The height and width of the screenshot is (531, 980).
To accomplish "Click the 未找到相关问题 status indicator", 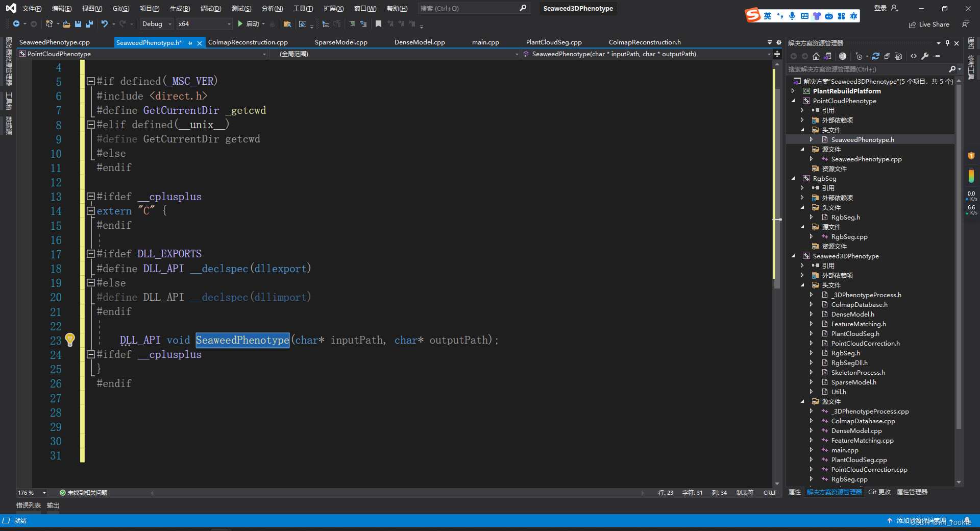I will 83,493.
